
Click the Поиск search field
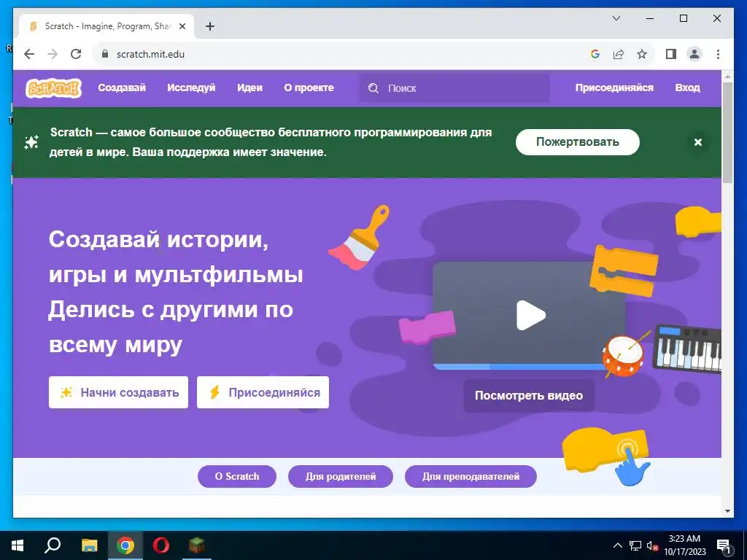point(454,88)
